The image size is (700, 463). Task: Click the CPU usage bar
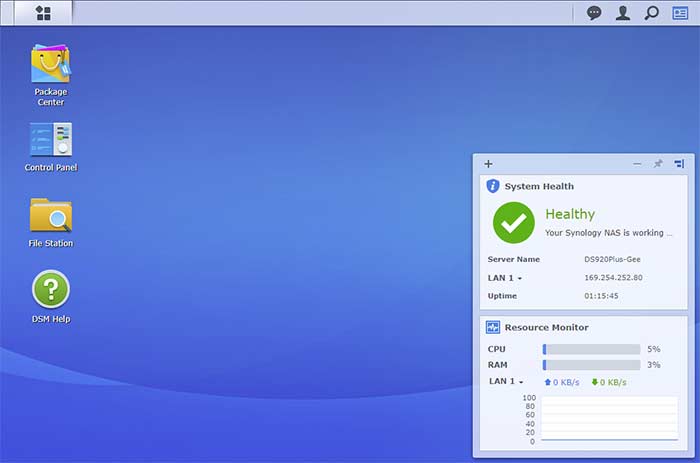pos(592,349)
